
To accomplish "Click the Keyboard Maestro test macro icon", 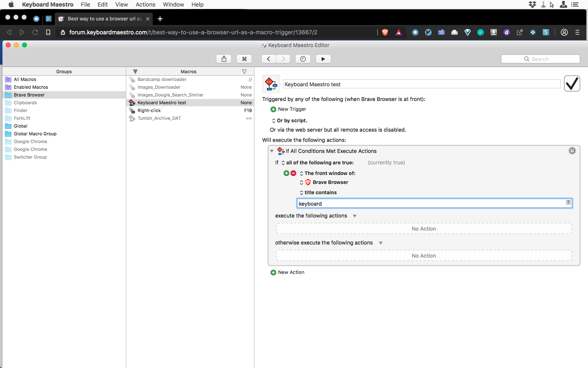I will (x=271, y=84).
